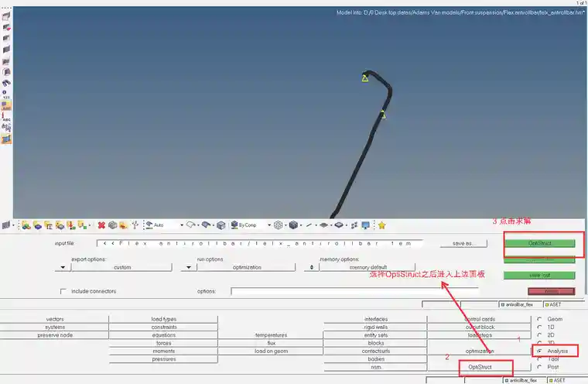588x384 pixels.
Task: Click the save as... button
Action: 464,243
